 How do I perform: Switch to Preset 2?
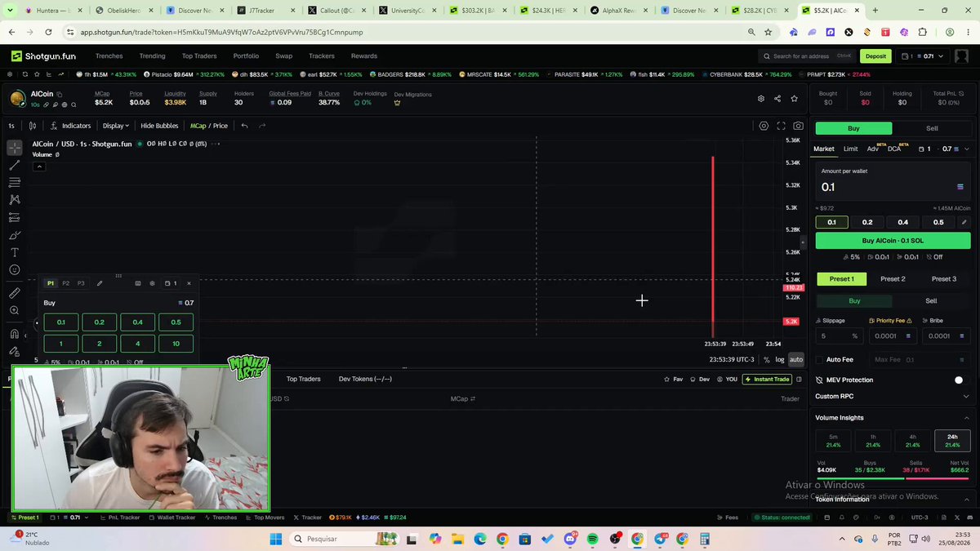coord(893,279)
